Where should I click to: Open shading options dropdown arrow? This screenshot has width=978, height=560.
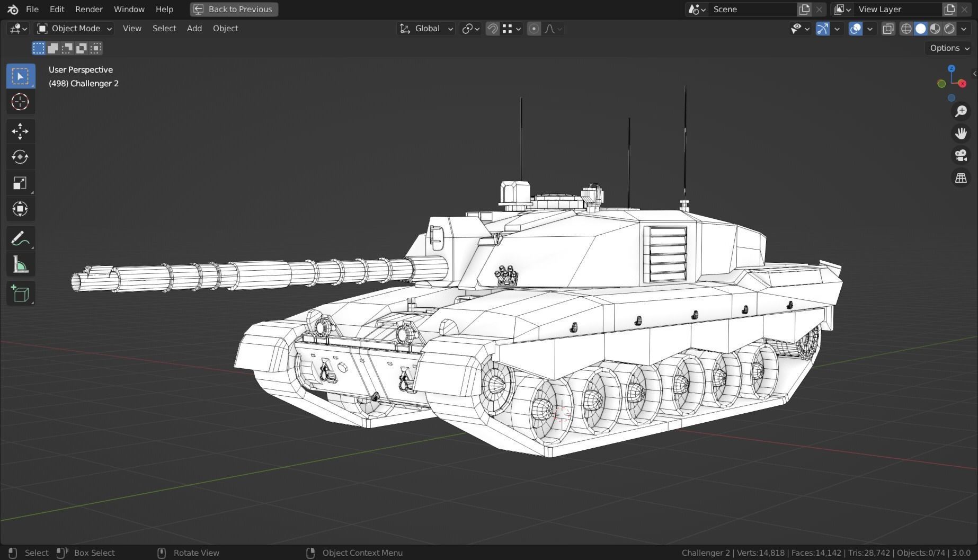pos(964,29)
